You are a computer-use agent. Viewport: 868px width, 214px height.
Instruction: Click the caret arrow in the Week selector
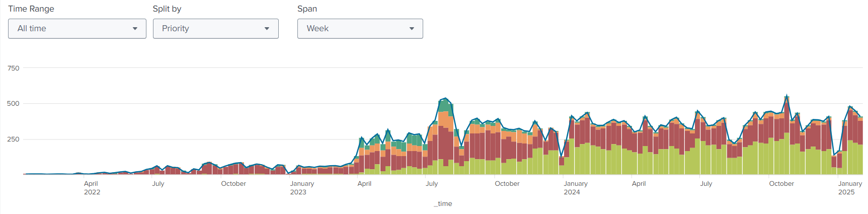pos(412,29)
